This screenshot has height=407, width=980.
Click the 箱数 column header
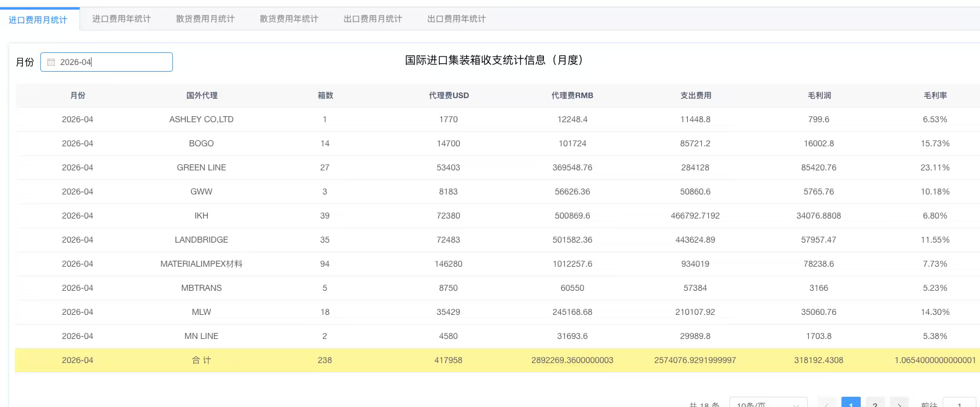[325, 96]
